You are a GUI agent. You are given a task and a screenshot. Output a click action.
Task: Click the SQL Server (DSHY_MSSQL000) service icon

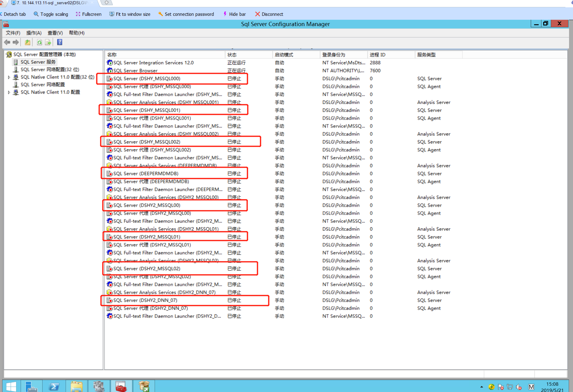110,78
